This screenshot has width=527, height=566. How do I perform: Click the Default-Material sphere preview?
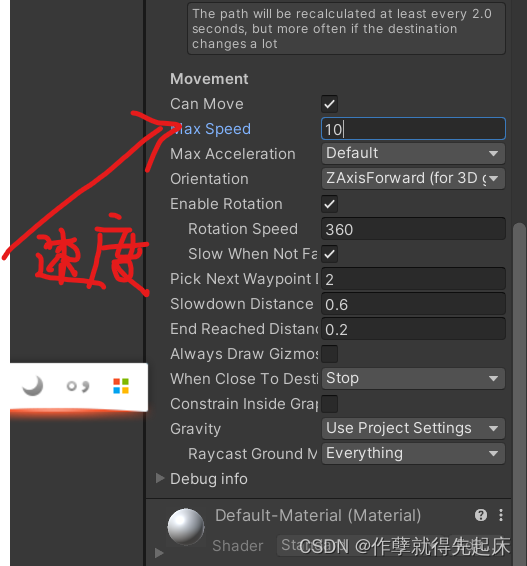coord(186,527)
